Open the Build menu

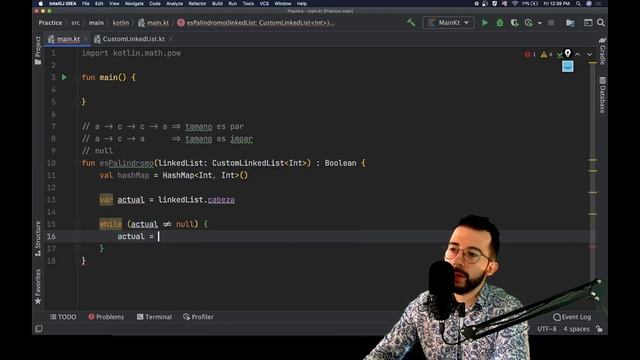click(218, 3)
